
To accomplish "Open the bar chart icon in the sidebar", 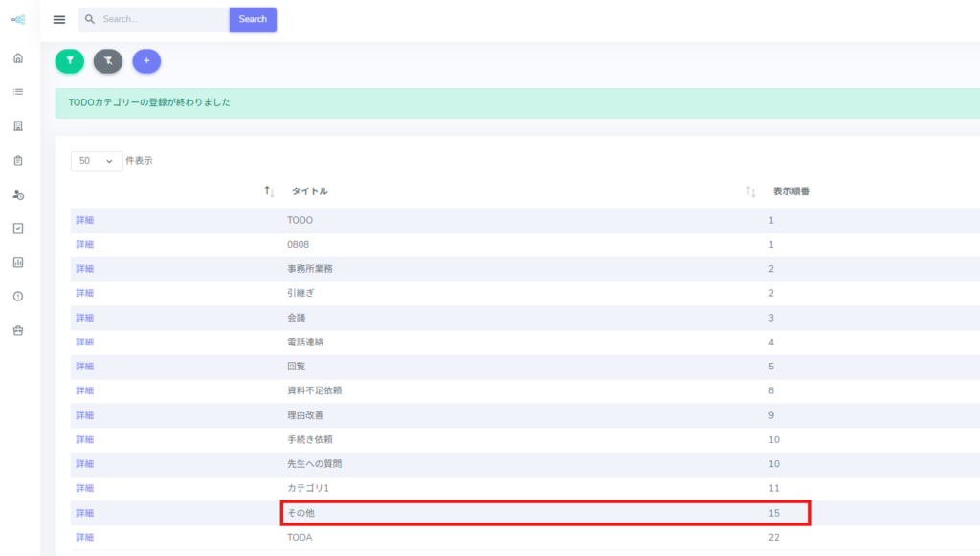I will [17, 262].
